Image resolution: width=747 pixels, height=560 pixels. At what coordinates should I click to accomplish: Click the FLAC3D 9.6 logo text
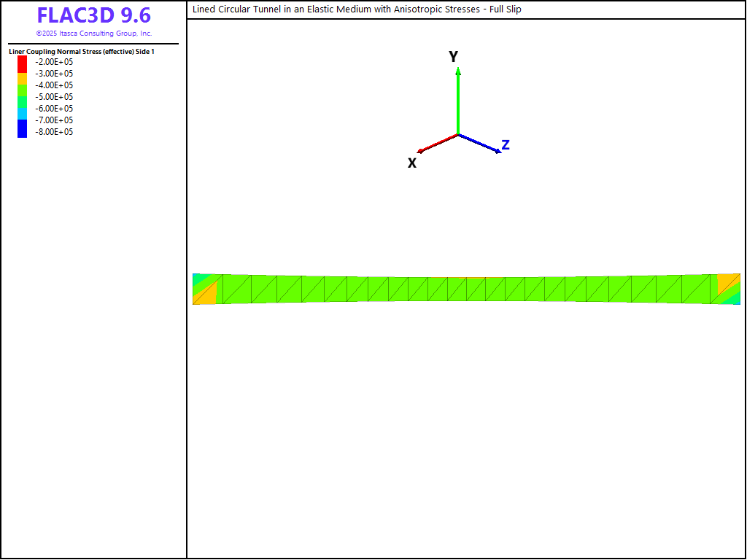(93, 15)
